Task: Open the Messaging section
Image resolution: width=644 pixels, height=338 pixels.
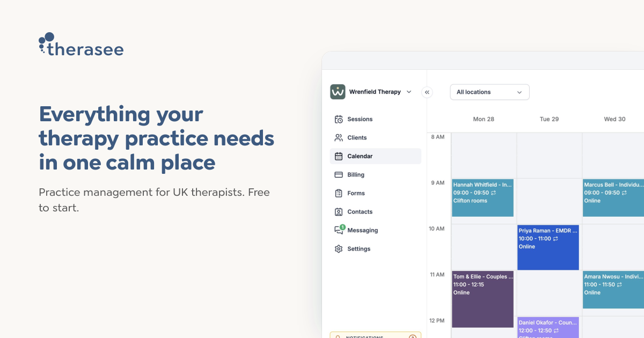Action: pos(376,230)
